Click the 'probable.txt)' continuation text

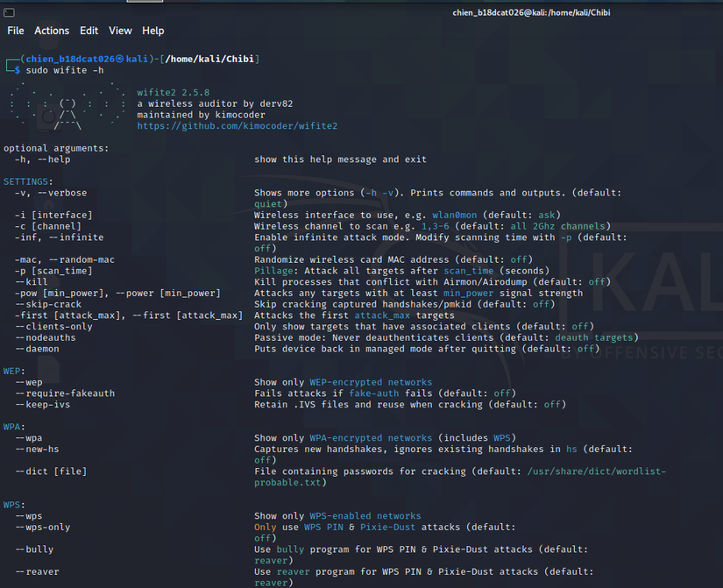(x=290, y=482)
